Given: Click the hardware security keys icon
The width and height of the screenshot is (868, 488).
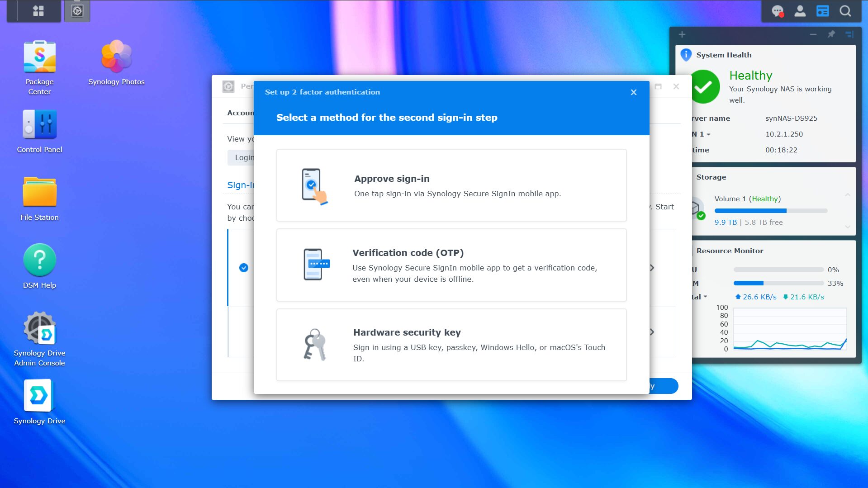Looking at the screenshot, I should [315, 345].
